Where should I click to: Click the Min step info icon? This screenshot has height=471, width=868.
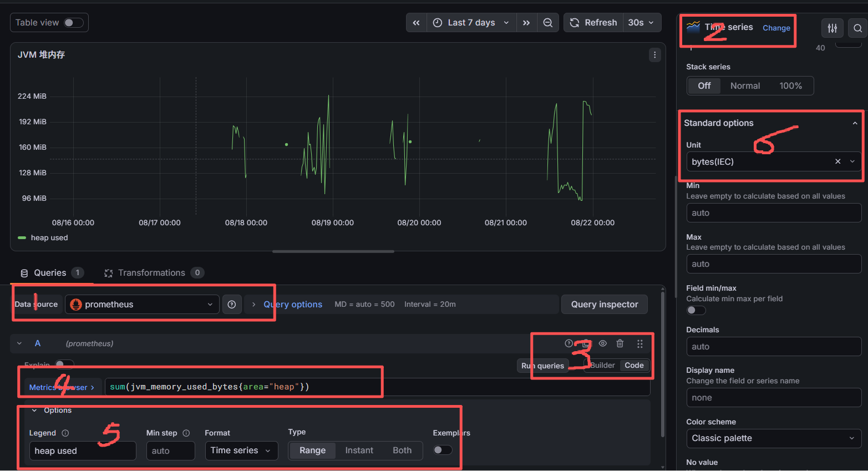tap(186, 433)
